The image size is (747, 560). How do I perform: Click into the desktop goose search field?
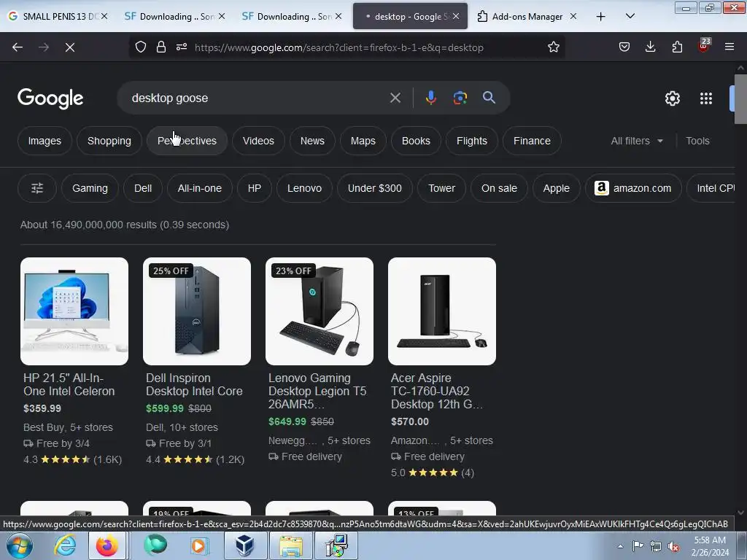coord(258,98)
